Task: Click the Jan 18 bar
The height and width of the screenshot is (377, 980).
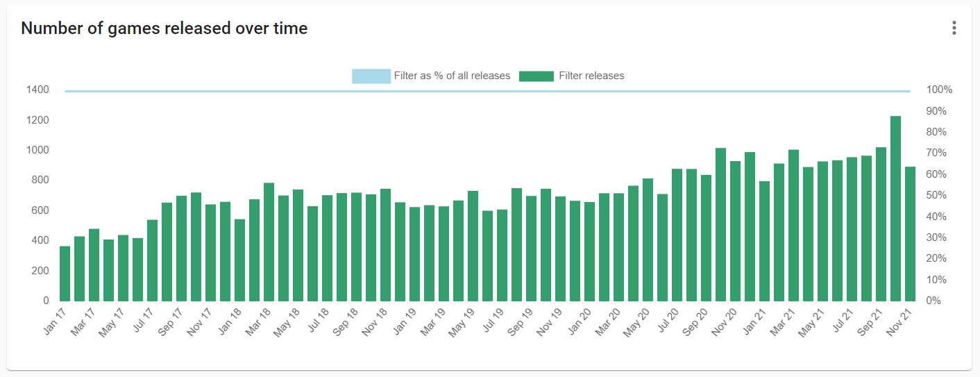Action: click(x=239, y=260)
